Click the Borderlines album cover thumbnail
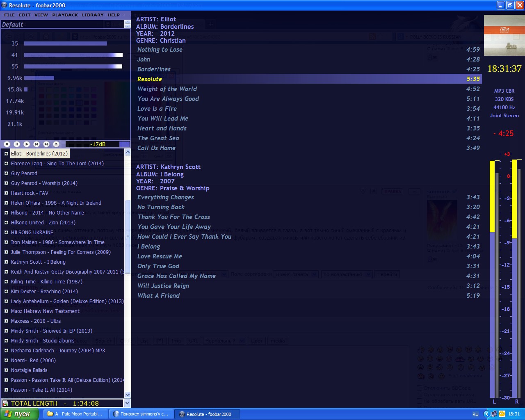 [504, 36]
